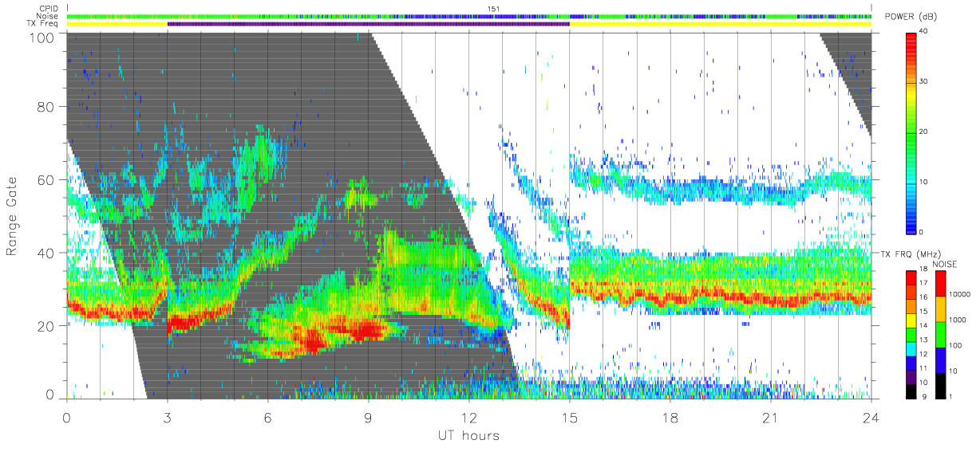Click x-axis tick label '15'
980x452 pixels.
569,417
